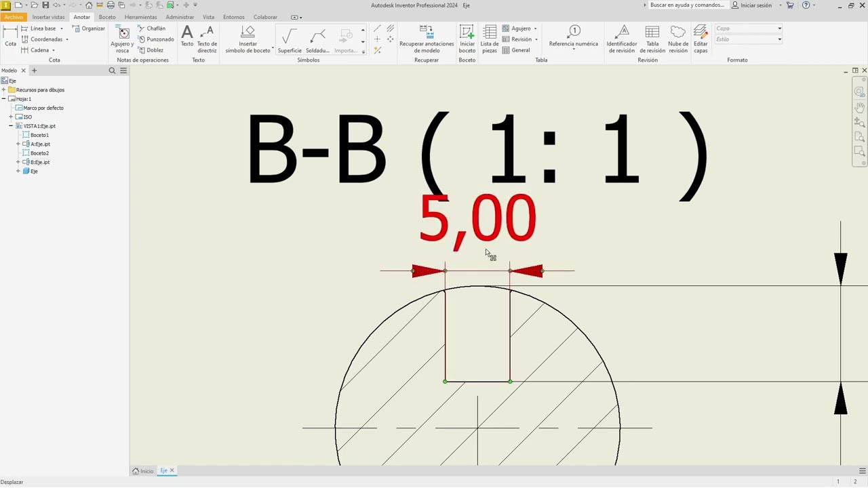
Task: Open the Línea base dropdown arrow
Action: click(62, 28)
